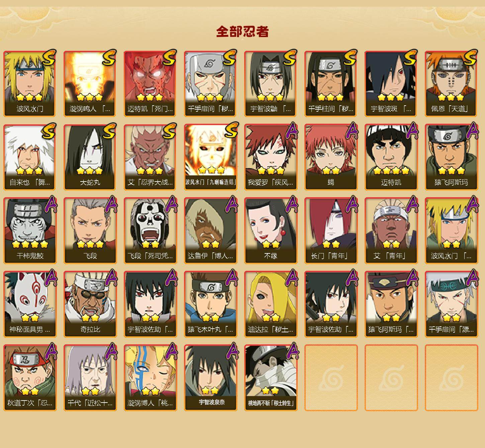Select the 波风水门「九喇嘛连结」 card
Image resolution: width=485 pixels, height=448 pixels.
pos(210,157)
